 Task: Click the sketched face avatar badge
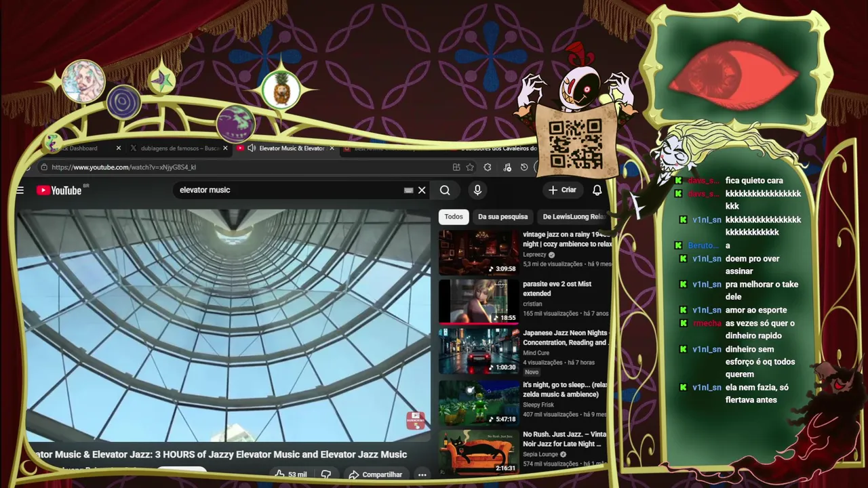coord(83,81)
